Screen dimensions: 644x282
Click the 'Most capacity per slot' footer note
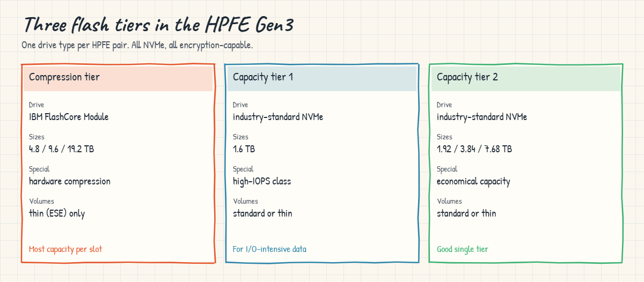(x=65, y=249)
